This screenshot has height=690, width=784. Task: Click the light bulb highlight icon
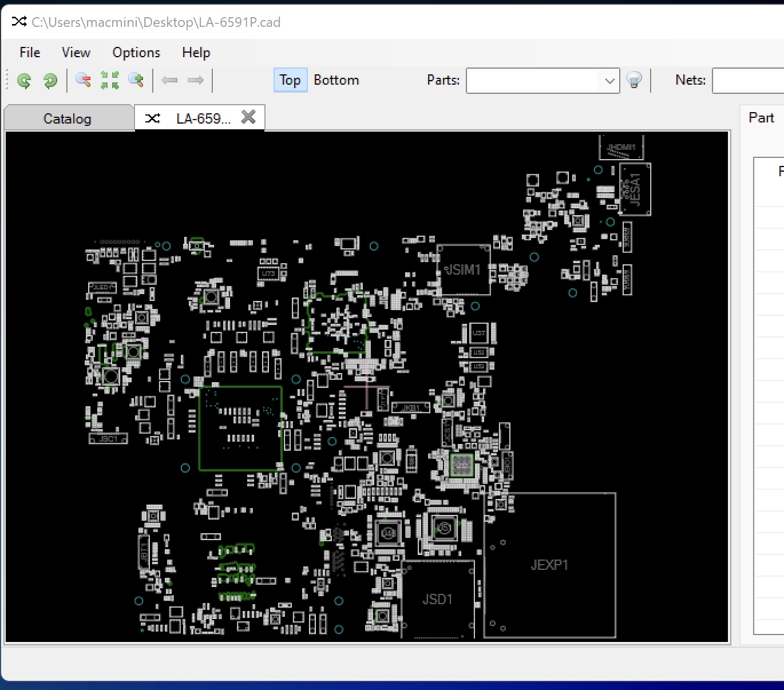point(634,80)
